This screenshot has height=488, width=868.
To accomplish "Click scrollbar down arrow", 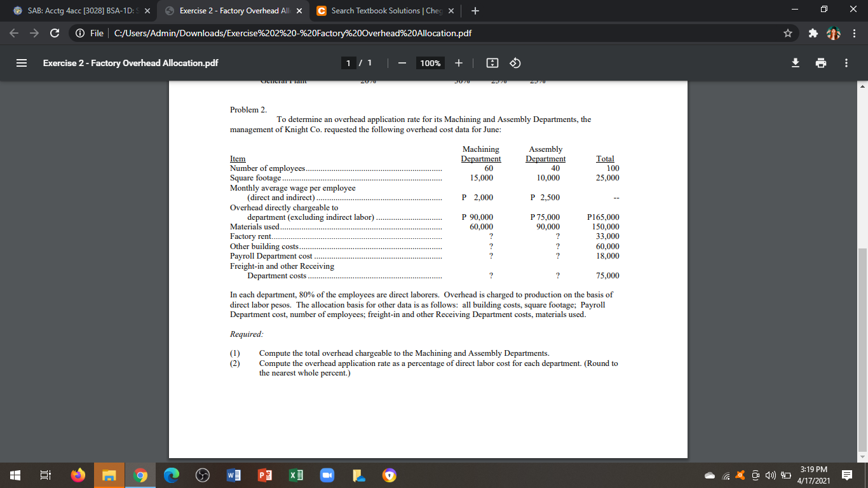I will 863,457.
